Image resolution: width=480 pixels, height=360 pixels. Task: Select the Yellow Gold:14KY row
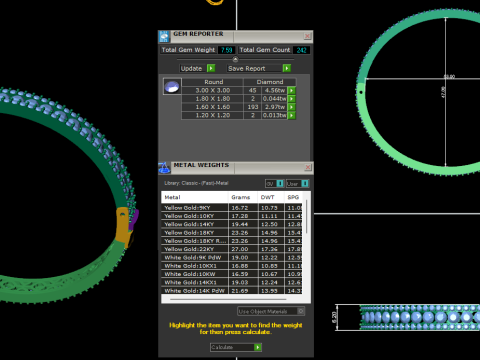pyautogui.click(x=232, y=224)
